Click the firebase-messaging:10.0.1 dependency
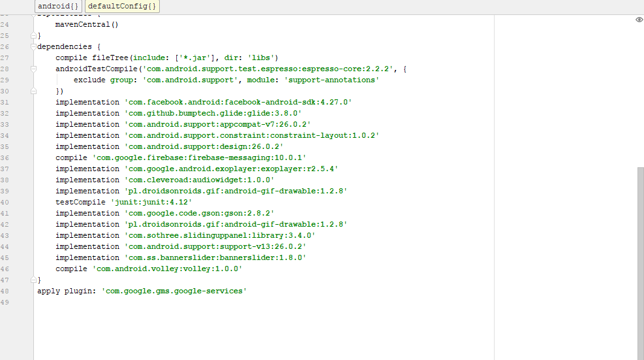 click(199, 158)
